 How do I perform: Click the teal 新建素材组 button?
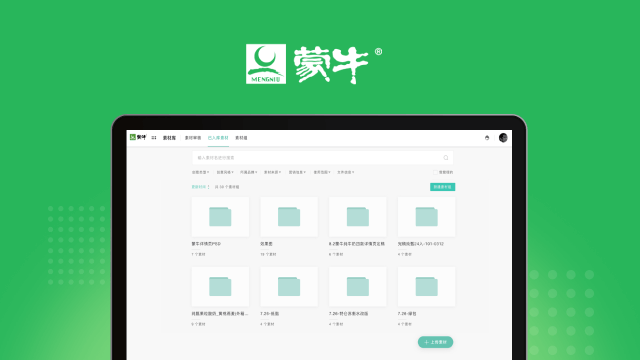[442, 187]
